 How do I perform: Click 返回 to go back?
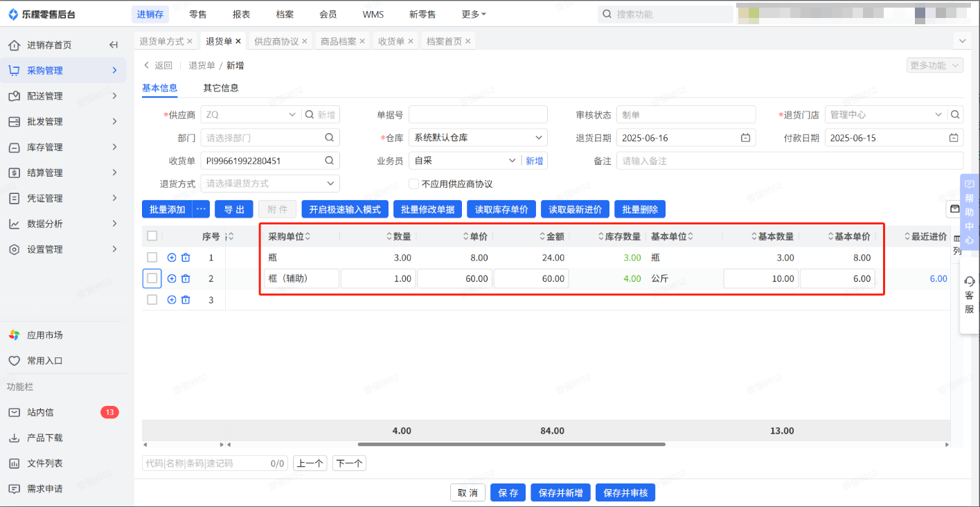pos(158,66)
